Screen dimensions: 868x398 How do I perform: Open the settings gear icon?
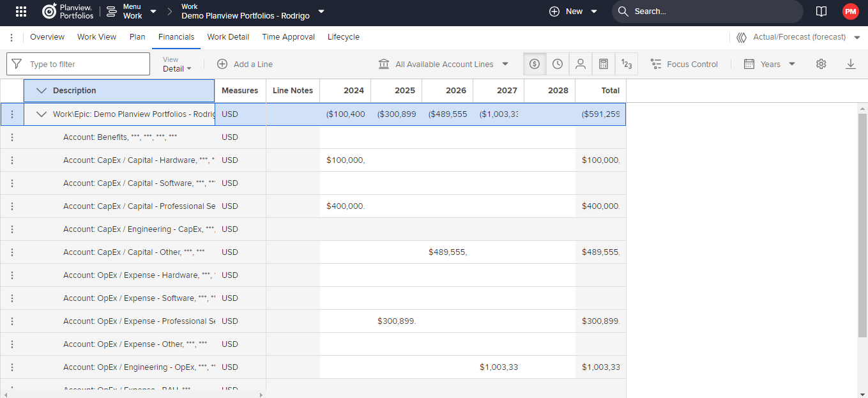(x=821, y=64)
